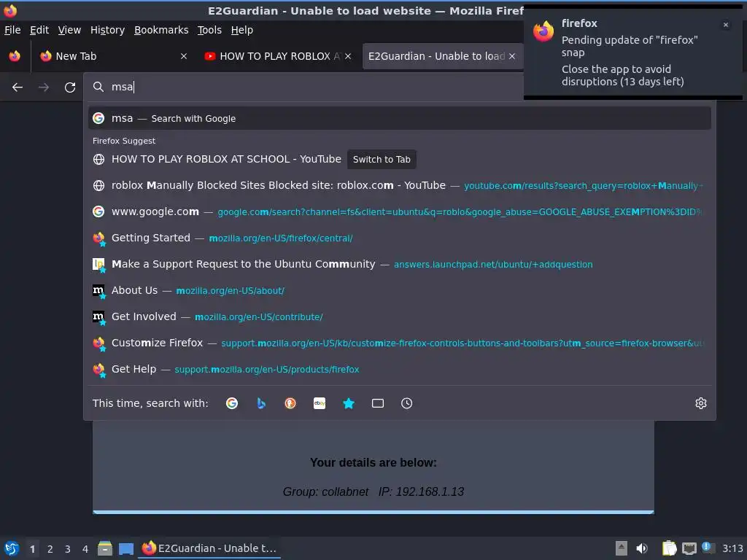Reload the current page
This screenshot has height=560, width=747.
pyautogui.click(x=70, y=87)
